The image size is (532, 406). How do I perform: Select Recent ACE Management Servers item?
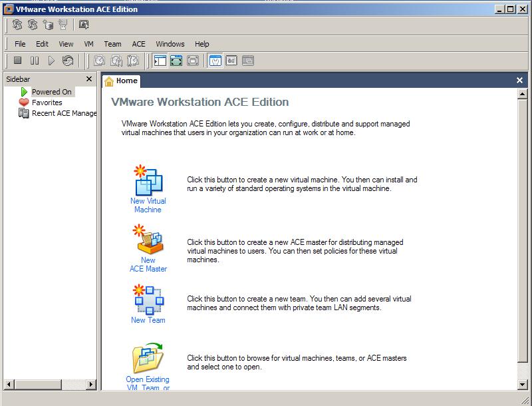click(64, 113)
